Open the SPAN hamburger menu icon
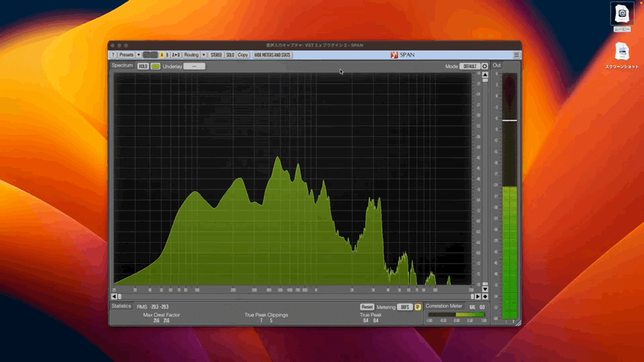 click(517, 55)
